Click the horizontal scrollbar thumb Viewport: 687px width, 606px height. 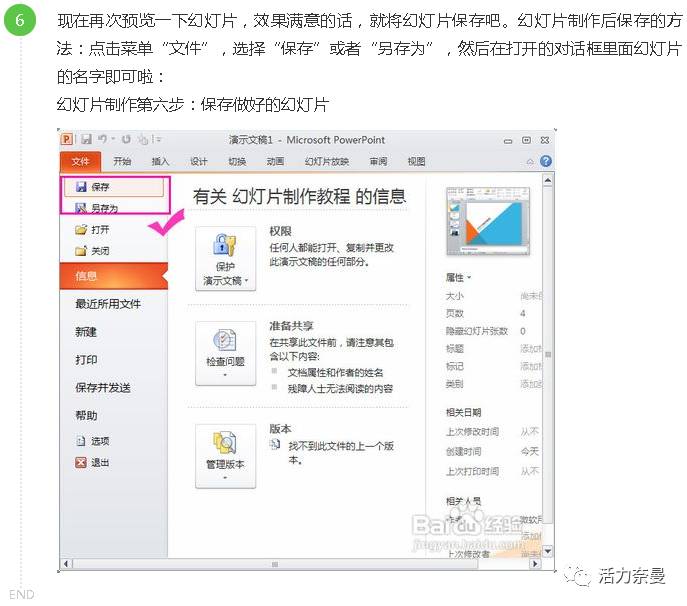(x=275, y=563)
